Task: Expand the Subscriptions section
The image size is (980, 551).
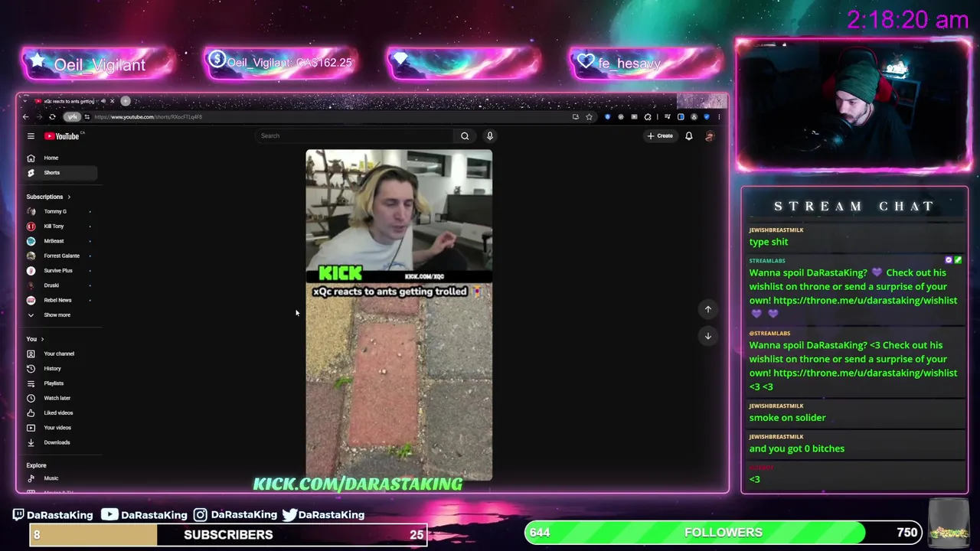Action: point(48,197)
